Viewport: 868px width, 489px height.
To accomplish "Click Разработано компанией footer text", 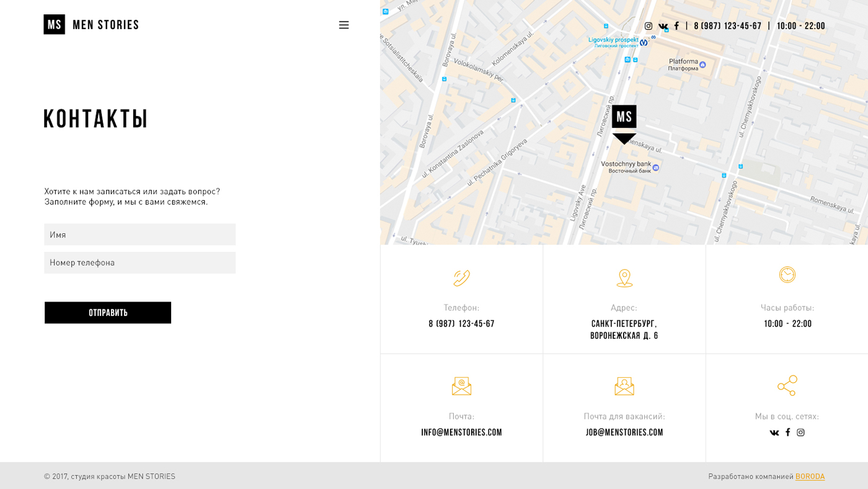I will 751,477.
